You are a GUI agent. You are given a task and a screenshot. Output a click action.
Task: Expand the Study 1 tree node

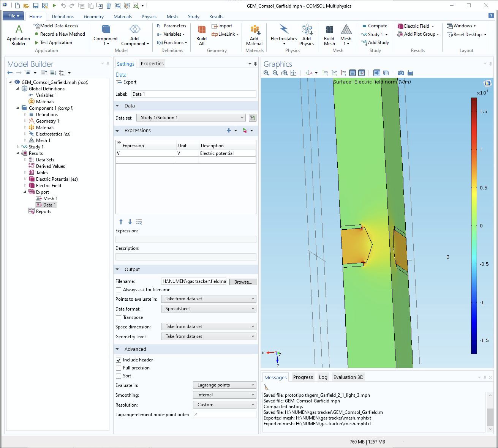tap(18, 147)
